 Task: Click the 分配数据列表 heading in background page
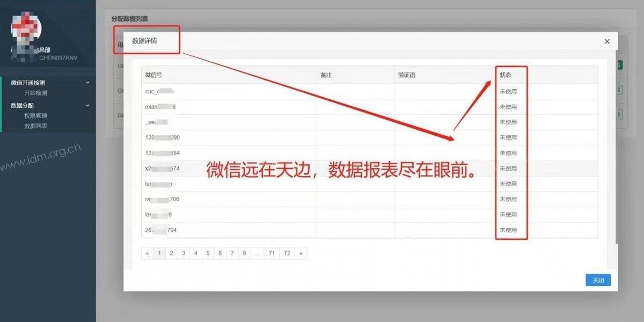pyautogui.click(x=130, y=19)
